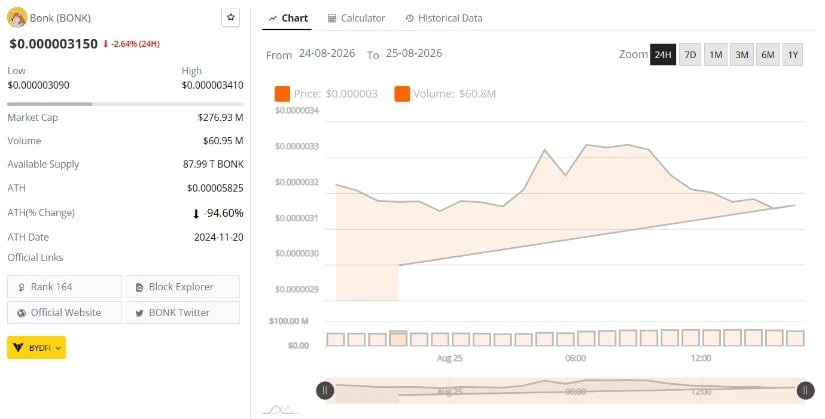
Task: Open the Rank 164 link
Action: coord(64,287)
